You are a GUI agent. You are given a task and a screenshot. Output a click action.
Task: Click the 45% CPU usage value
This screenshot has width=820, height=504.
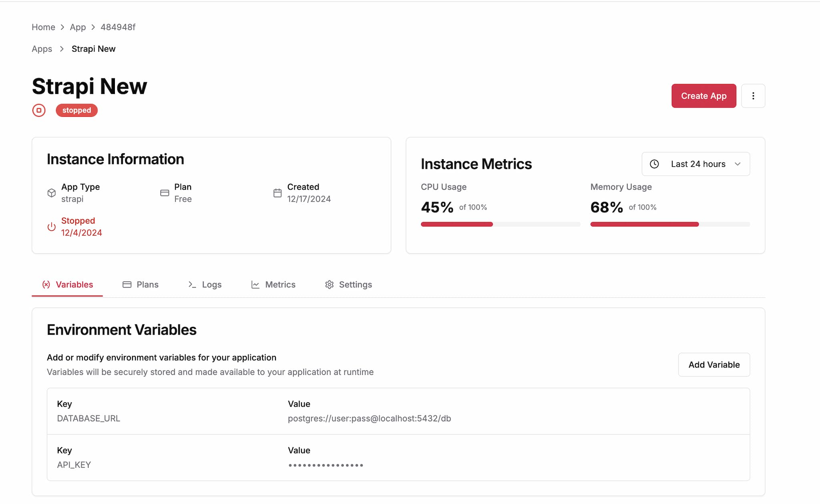437,207
